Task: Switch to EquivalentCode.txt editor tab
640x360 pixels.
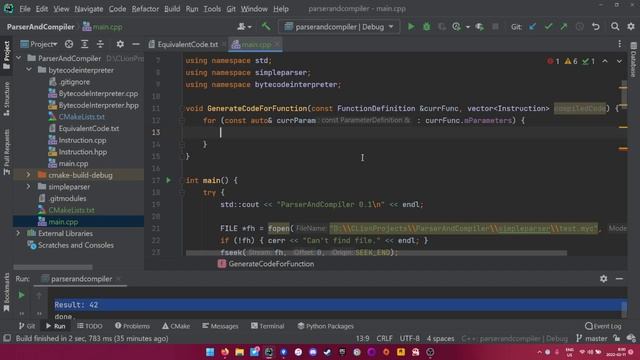Action: click(x=187, y=44)
